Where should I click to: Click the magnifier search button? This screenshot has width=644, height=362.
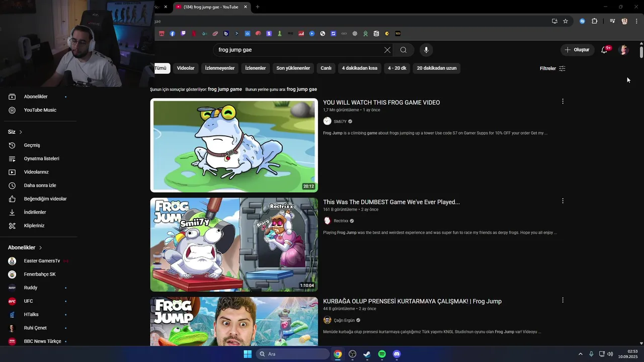(404, 50)
